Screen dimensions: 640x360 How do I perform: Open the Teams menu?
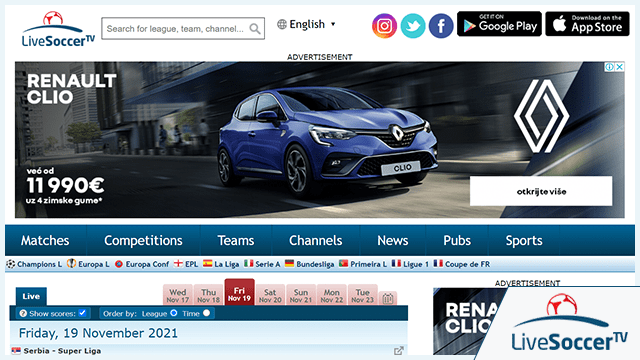236,240
